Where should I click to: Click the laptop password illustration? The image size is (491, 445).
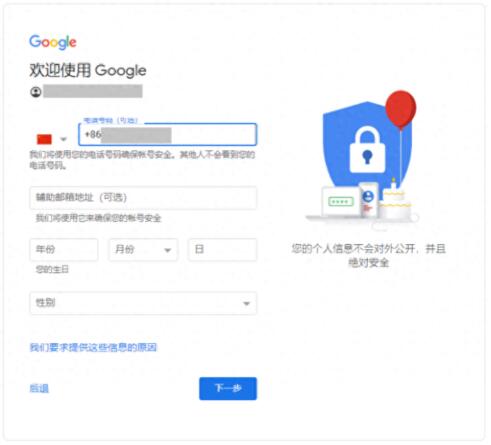point(340,202)
